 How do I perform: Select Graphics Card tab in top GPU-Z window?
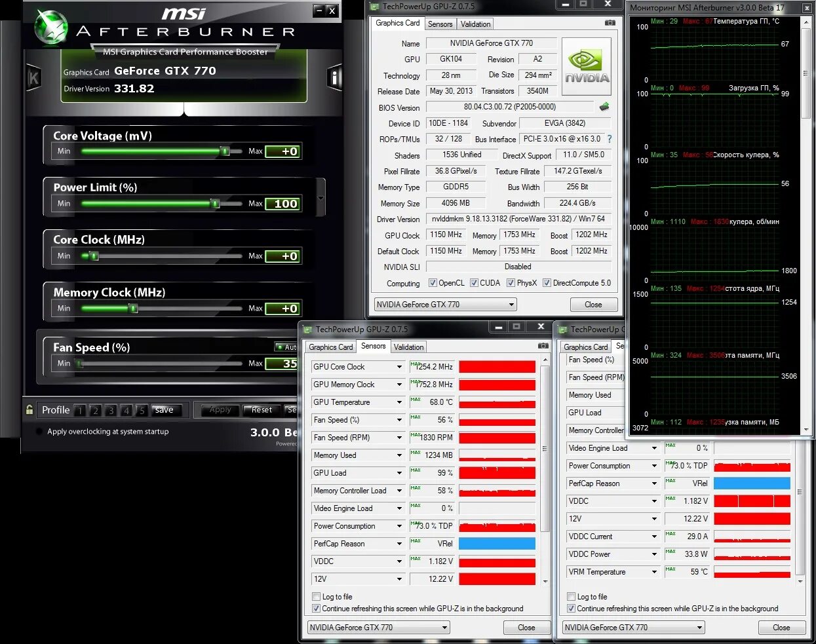point(398,23)
